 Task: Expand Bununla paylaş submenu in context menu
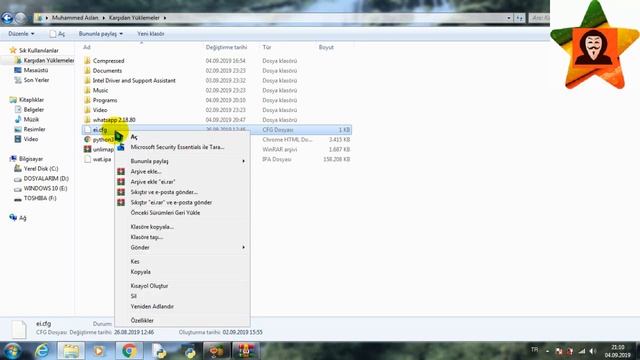[x=244, y=161]
